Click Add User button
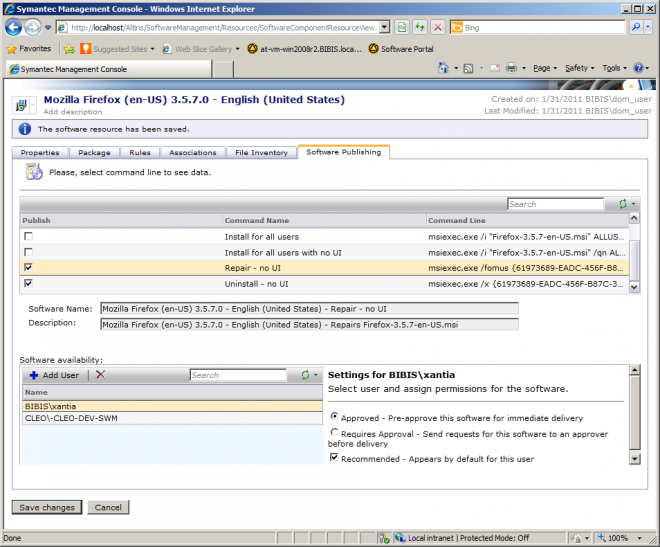This screenshot has width=660, height=547. [54, 375]
